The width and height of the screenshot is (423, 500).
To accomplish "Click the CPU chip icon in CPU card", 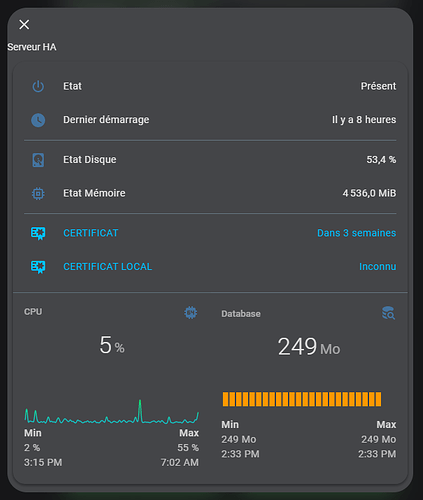I will coord(191,313).
